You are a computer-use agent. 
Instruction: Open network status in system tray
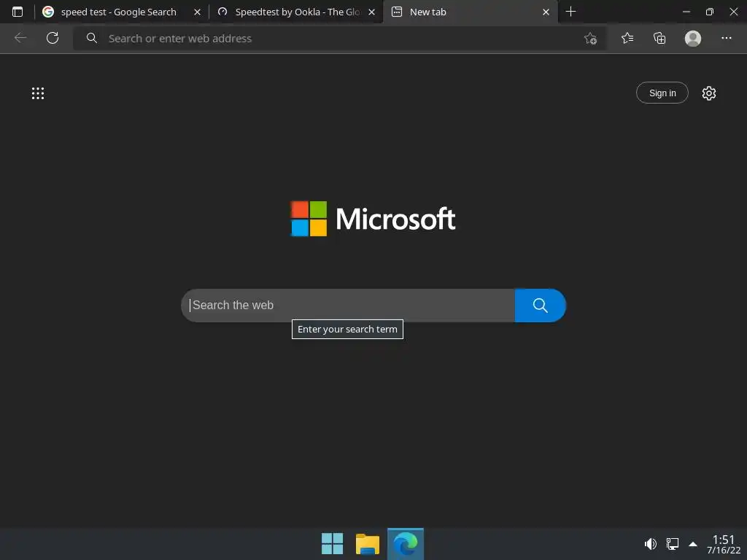tap(672, 544)
